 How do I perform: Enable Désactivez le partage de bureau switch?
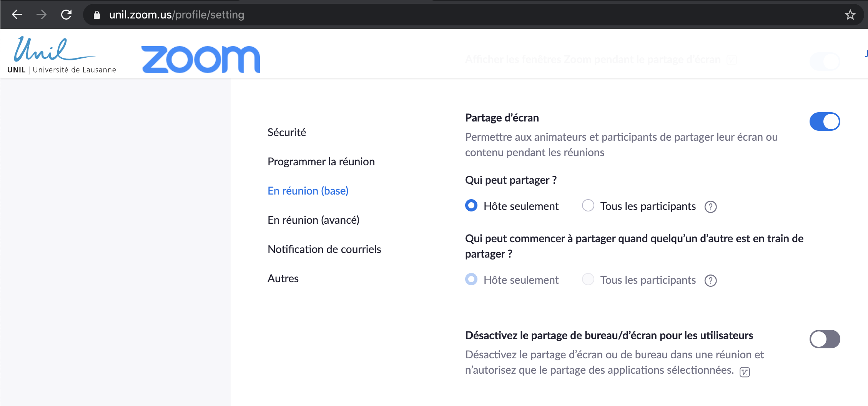[x=825, y=339]
